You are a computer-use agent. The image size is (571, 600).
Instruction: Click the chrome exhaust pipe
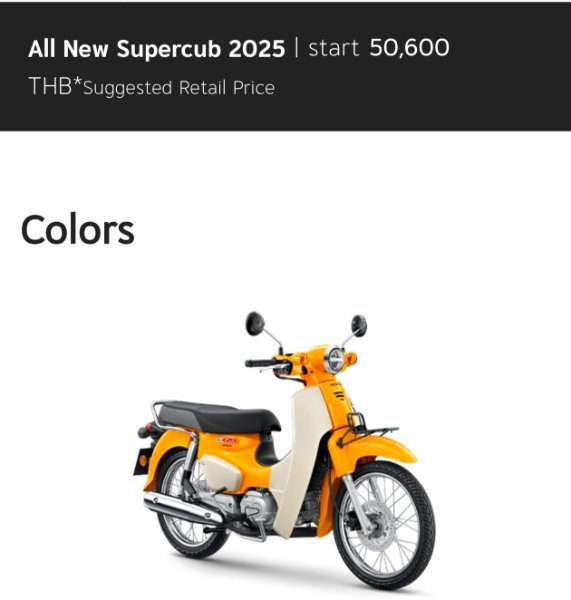[x=183, y=507]
